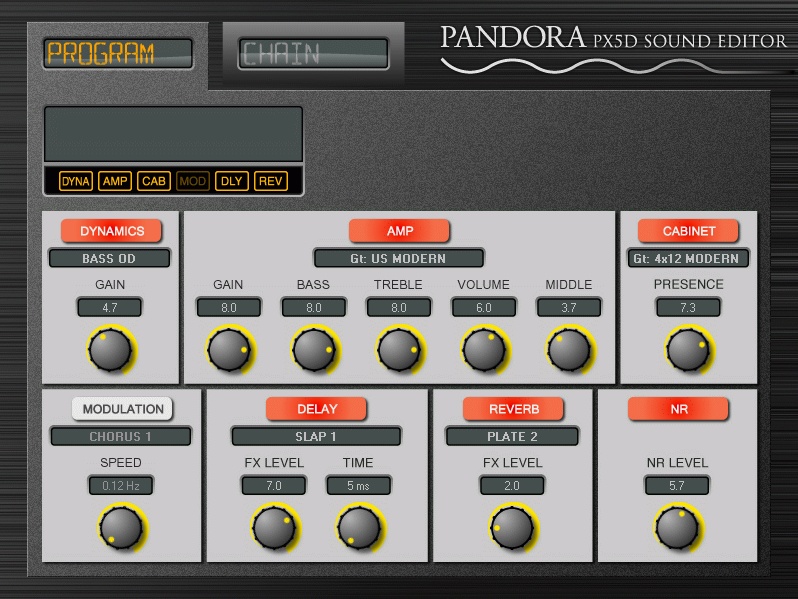Screen dimensions: 798x599
Task: Toggle the DYNAMICS effect button
Action: (x=111, y=231)
